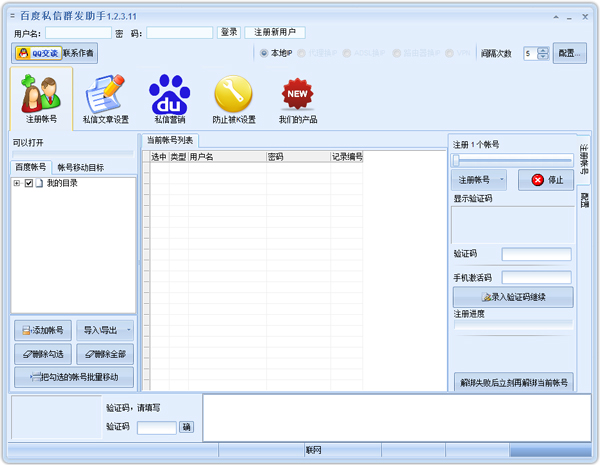Sort by the 密码 column header
This screenshot has height=465, width=600.
pos(298,157)
